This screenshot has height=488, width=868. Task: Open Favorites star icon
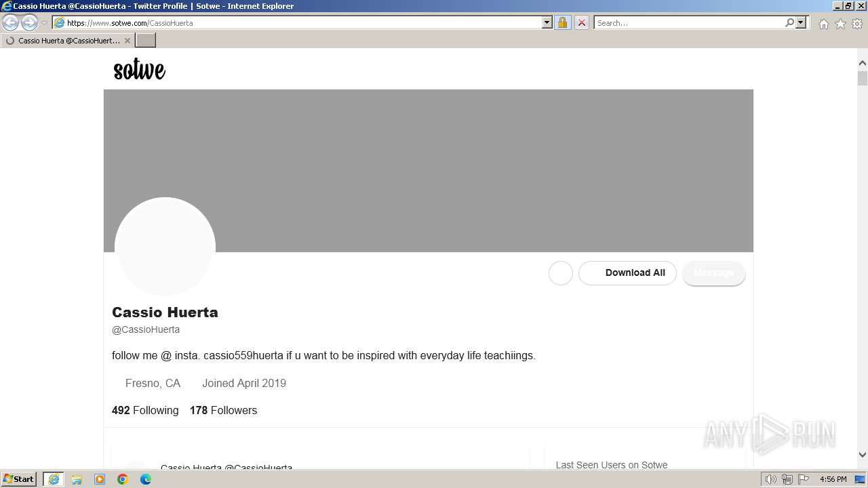[840, 24]
